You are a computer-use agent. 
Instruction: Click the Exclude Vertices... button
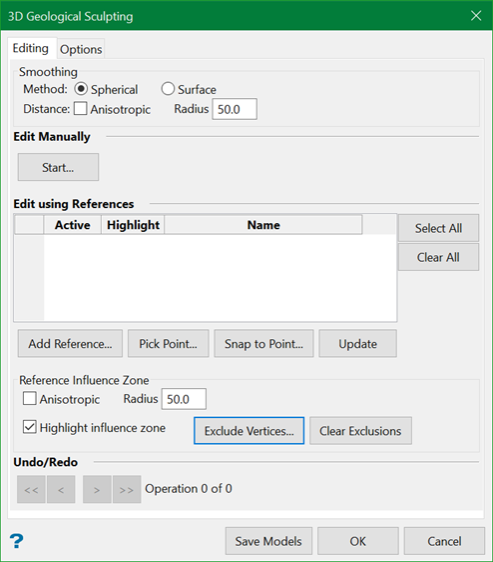pyautogui.click(x=249, y=430)
